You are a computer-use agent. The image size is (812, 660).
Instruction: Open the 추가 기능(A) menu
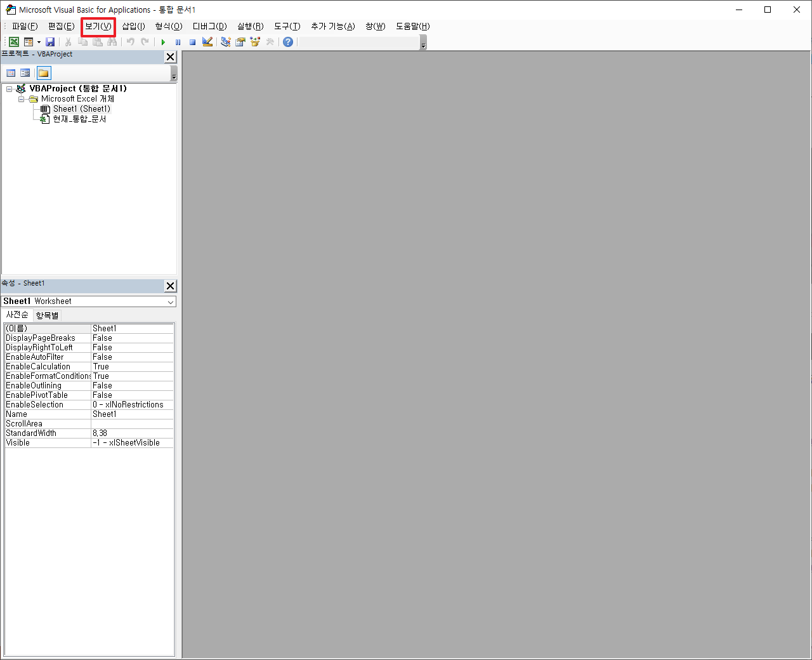[x=333, y=27]
